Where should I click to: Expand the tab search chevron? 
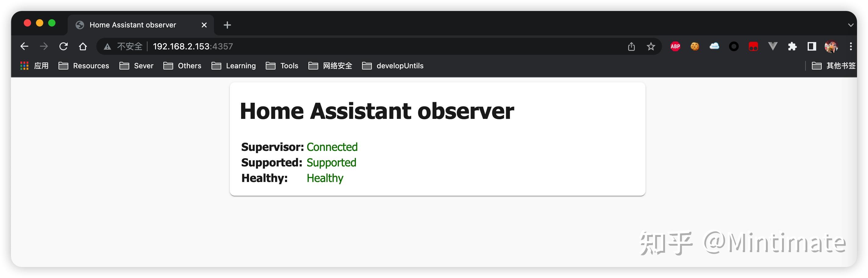point(851,25)
